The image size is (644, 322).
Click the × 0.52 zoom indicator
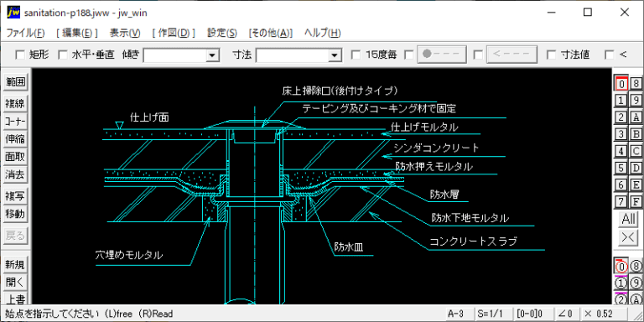[x=604, y=314]
